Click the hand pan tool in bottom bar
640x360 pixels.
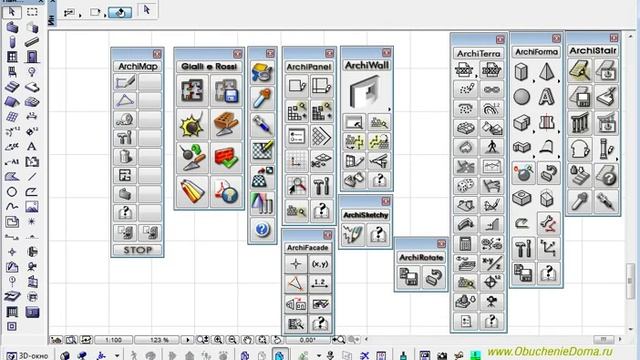click(x=247, y=340)
